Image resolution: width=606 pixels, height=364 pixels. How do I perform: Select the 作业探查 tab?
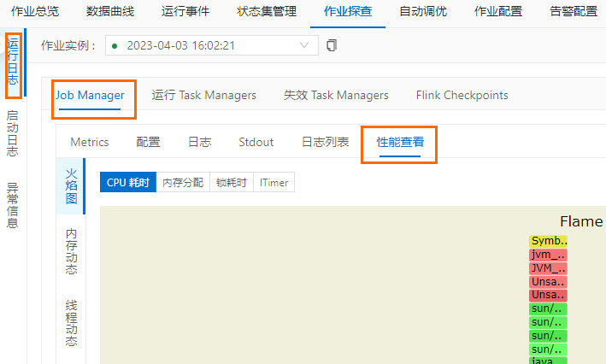[348, 12]
